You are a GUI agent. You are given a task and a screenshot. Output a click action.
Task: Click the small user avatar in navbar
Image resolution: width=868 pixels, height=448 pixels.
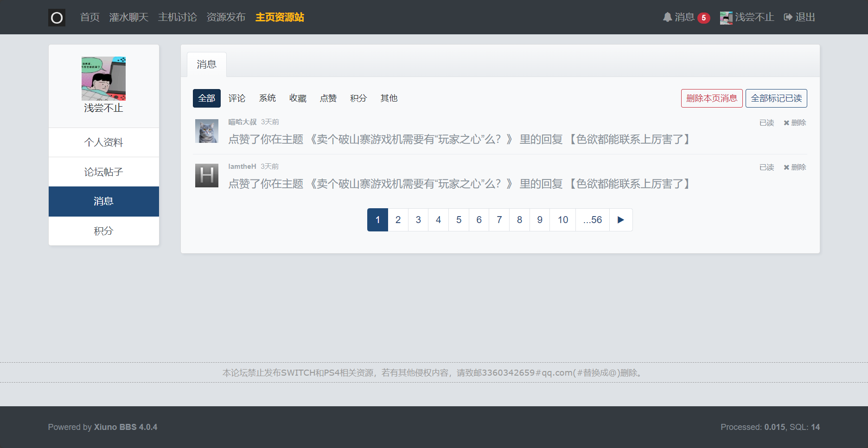coord(726,18)
